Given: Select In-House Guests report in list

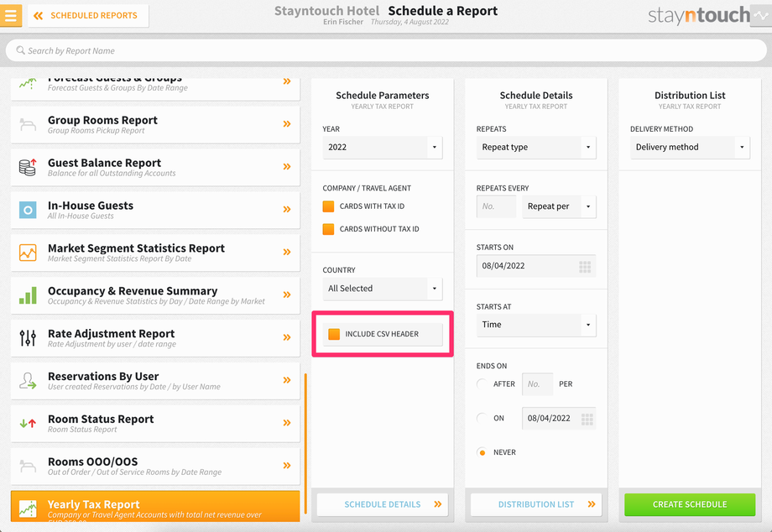Looking at the screenshot, I should [x=155, y=210].
